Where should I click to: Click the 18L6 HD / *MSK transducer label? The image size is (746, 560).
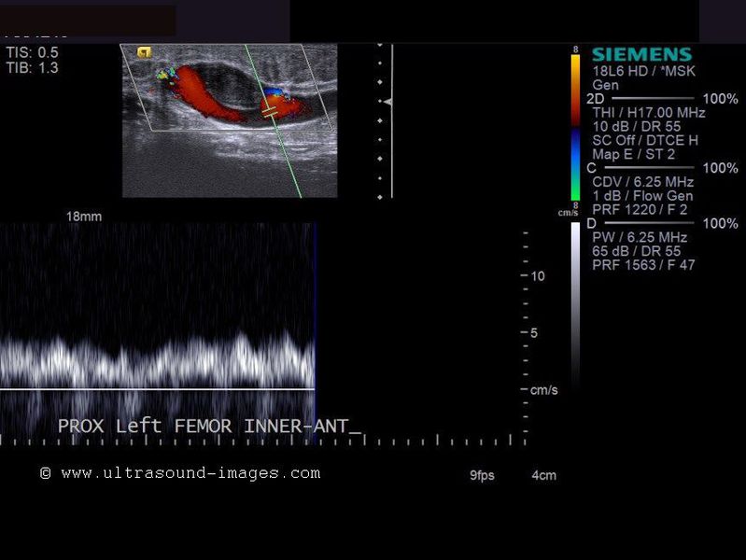643,71
